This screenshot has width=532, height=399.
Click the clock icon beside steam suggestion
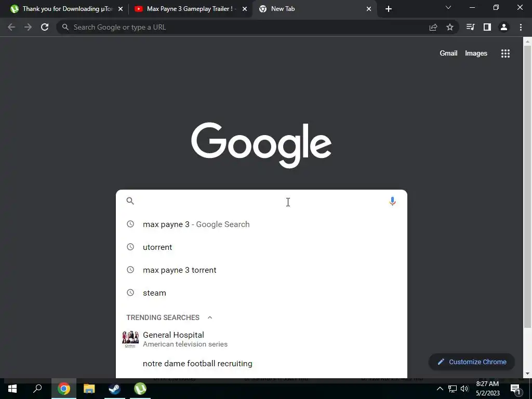pos(130,292)
